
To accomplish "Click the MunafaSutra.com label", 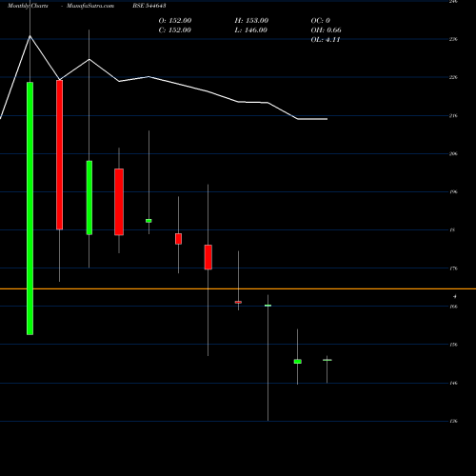I will [x=90, y=6].
